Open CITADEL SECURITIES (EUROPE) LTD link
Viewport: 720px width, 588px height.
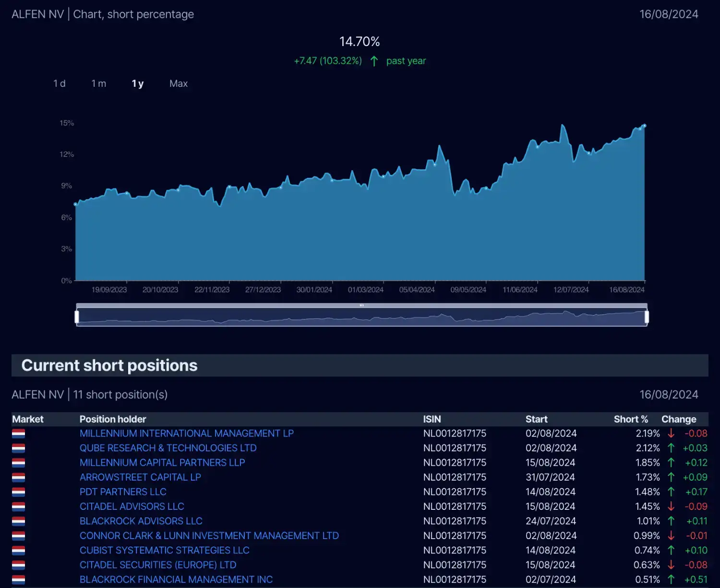(158, 565)
